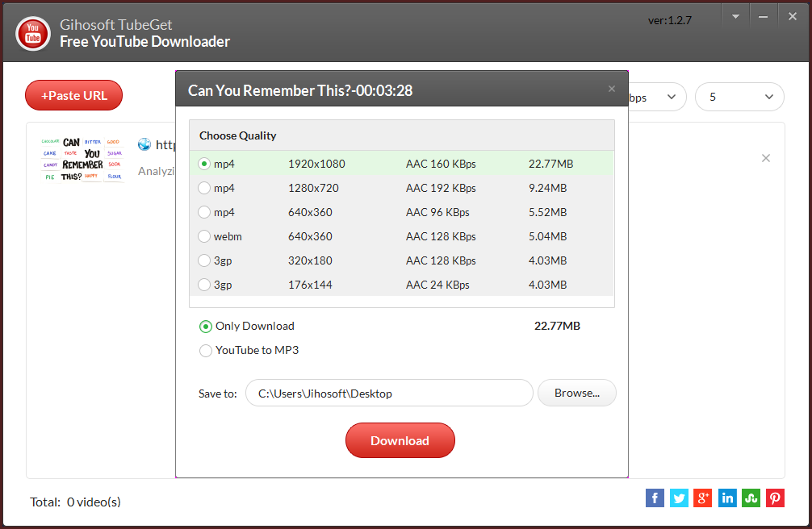
Task: Click the Twitter share icon
Action: tap(679, 498)
